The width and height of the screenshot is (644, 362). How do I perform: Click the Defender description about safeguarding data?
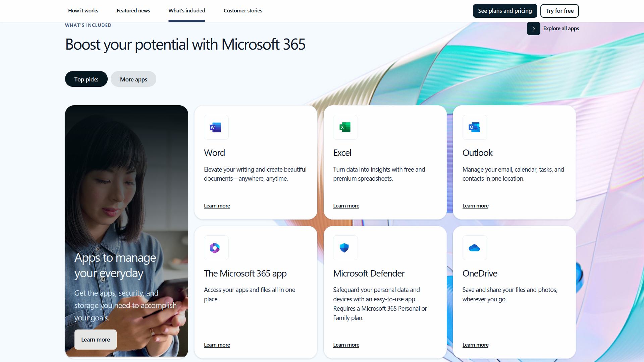380,304
